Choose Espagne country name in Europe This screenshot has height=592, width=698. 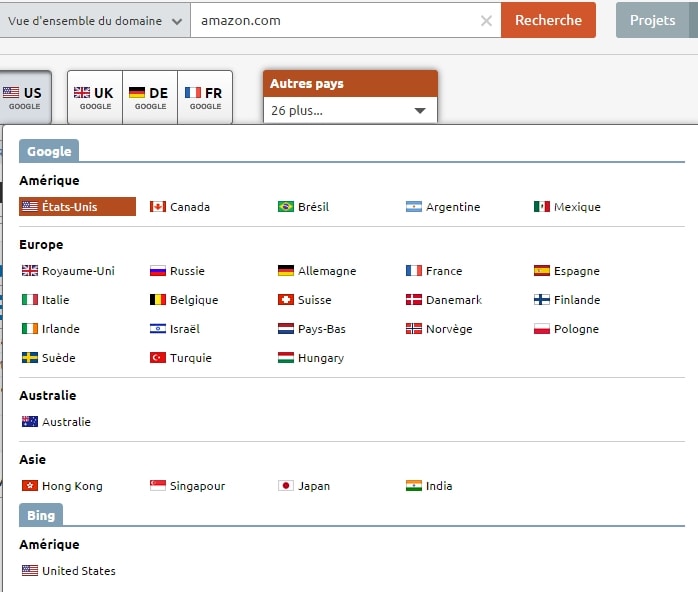576,271
